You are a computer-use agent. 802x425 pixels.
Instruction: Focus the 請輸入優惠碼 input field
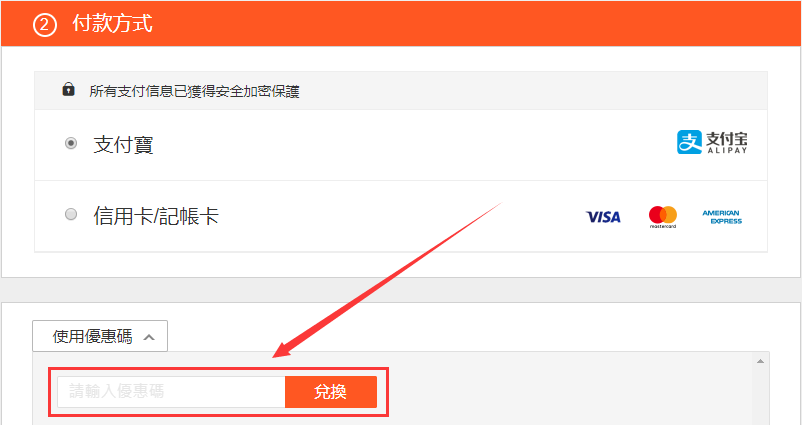click(171, 392)
